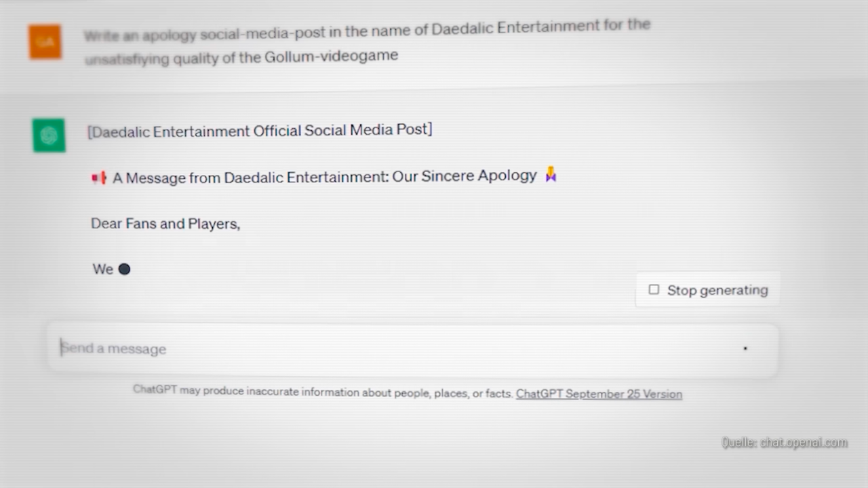
Task: Click the word 'We' in the response
Action: (x=102, y=269)
